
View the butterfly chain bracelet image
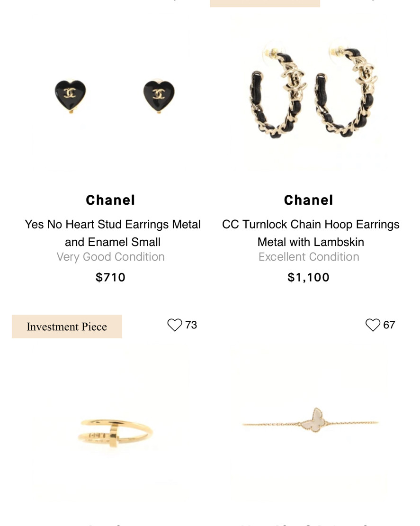pyautogui.click(x=312, y=421)
